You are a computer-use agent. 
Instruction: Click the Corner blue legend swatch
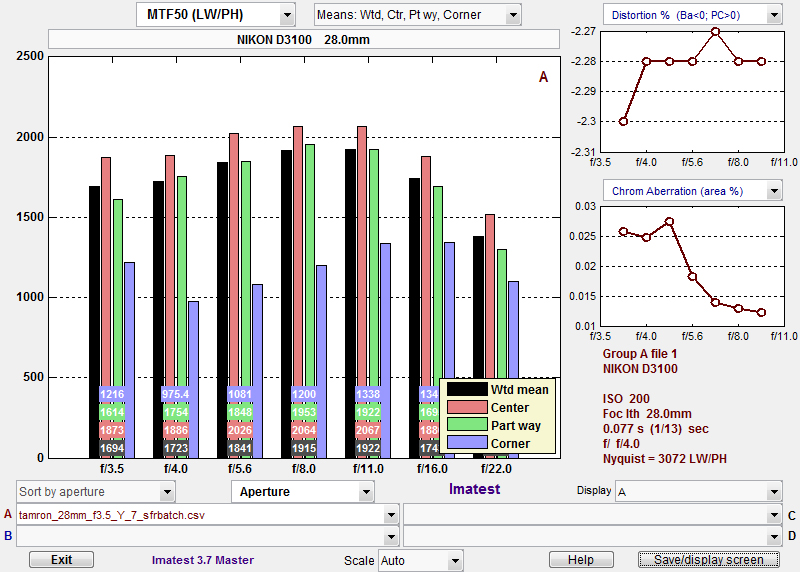(x=467, y=443)
